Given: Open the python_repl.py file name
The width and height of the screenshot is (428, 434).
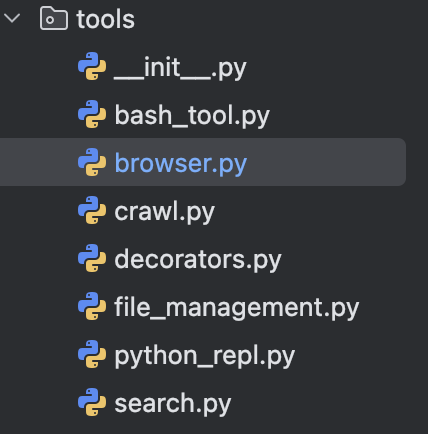Looking at the screenshot, I should pos(205,356).
